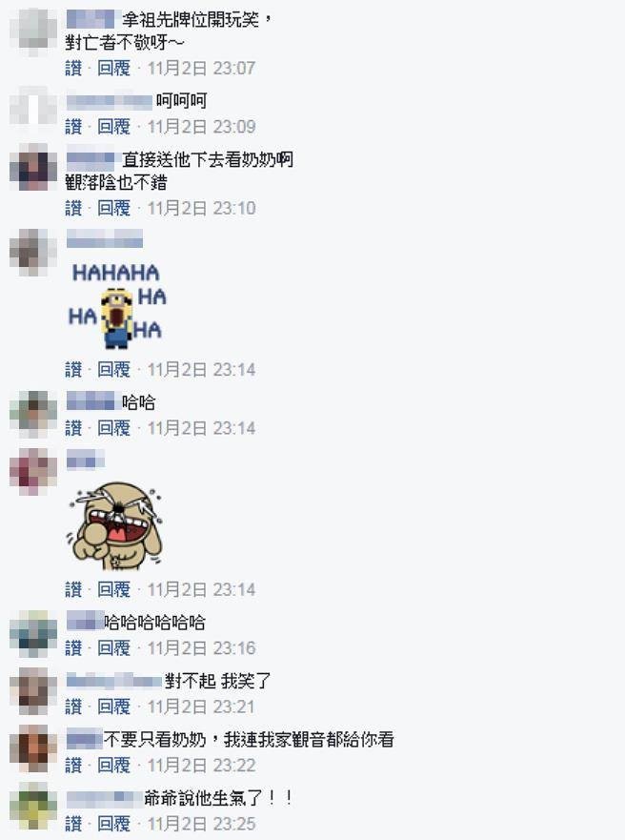Reply to the 我家觀音 comment

click(113, 765)
